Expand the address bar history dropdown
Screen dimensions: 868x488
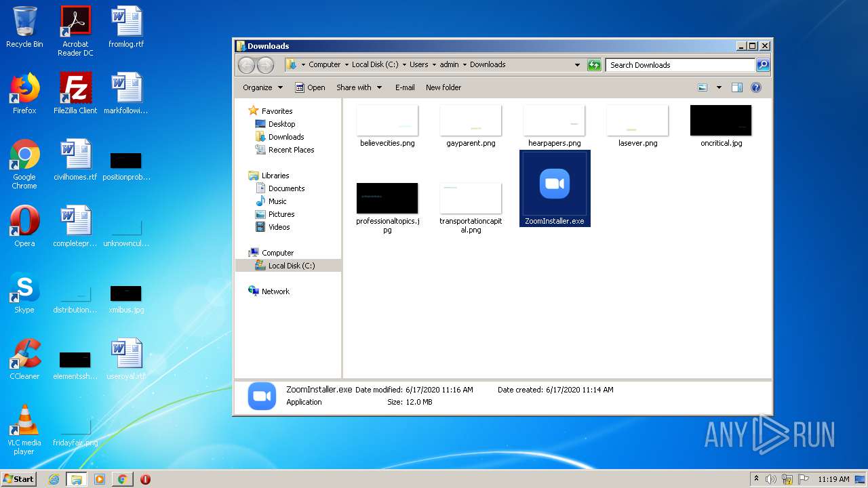coord(577,65)
